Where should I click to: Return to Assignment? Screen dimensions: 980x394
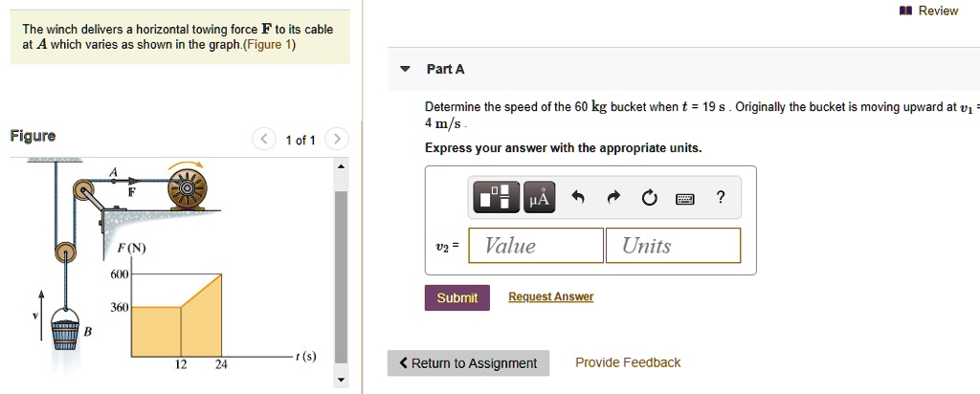click(x=468, y=363)
